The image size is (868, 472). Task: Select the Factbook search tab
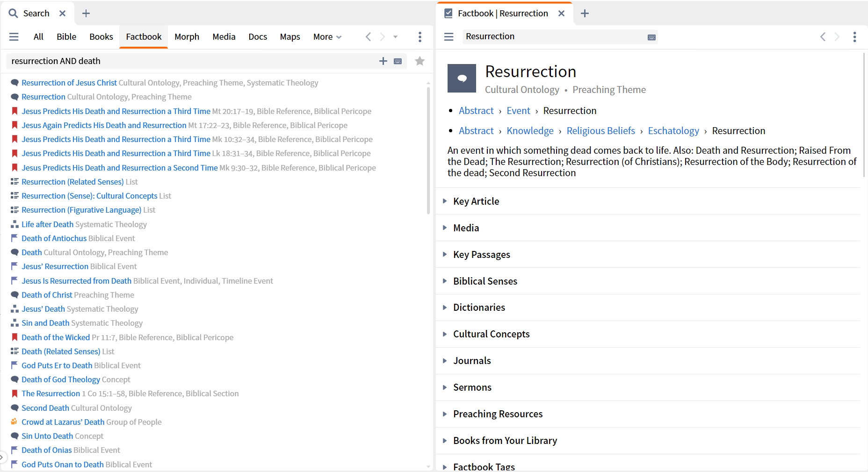[144, 37]
